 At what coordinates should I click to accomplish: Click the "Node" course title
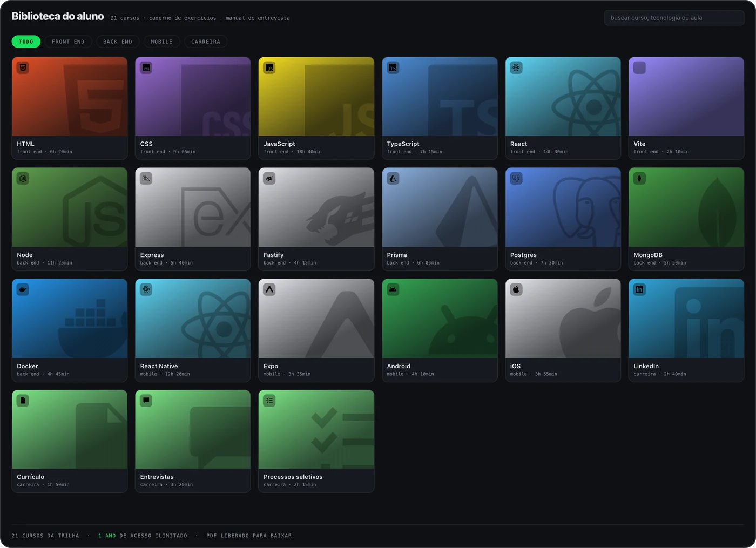[x=25, y=255]
